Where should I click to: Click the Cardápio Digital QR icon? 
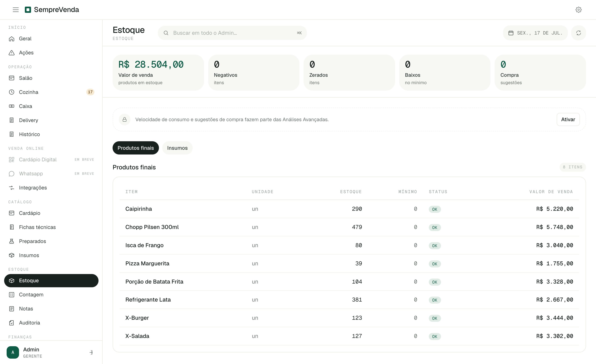click(12, 159)
